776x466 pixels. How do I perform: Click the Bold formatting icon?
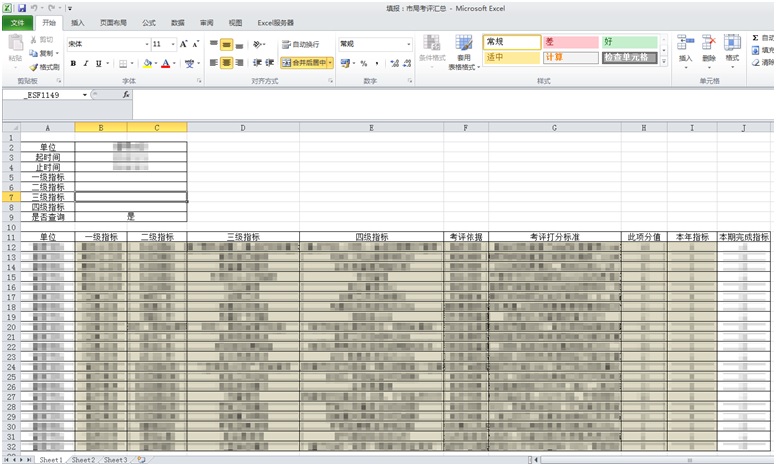(73, 63)
